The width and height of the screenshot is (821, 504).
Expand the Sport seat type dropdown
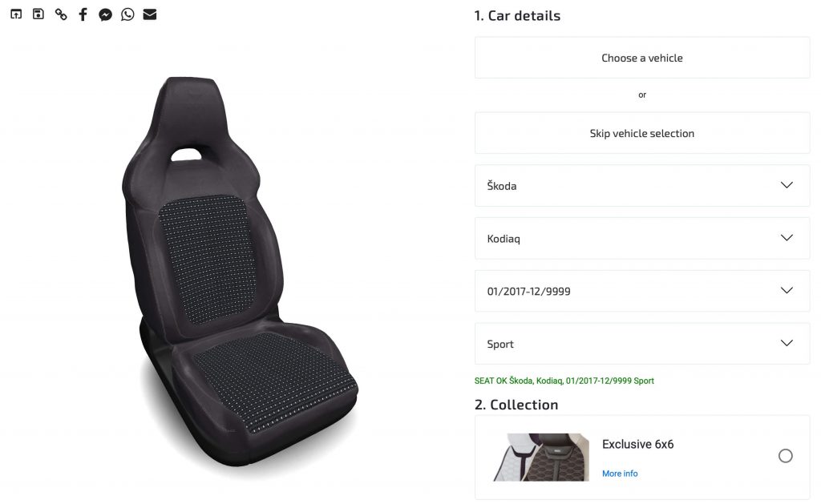click(x=642, y=344)
